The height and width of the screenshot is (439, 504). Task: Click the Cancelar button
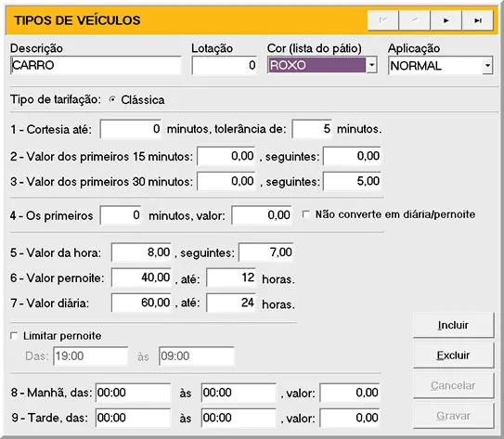point(453,385)
